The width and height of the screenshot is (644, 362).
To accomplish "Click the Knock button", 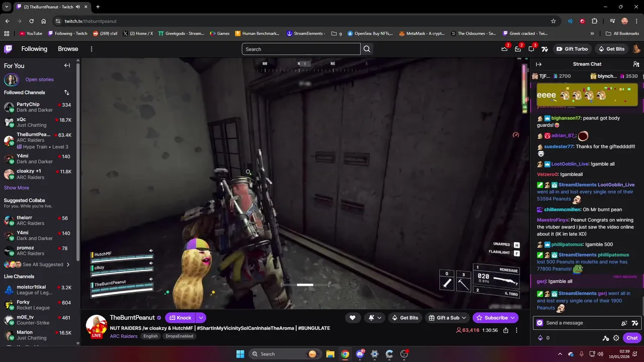I will pos(180,318).
